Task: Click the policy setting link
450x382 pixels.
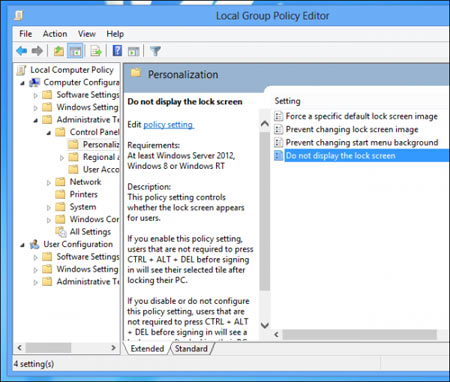Action: click(168, 125)
